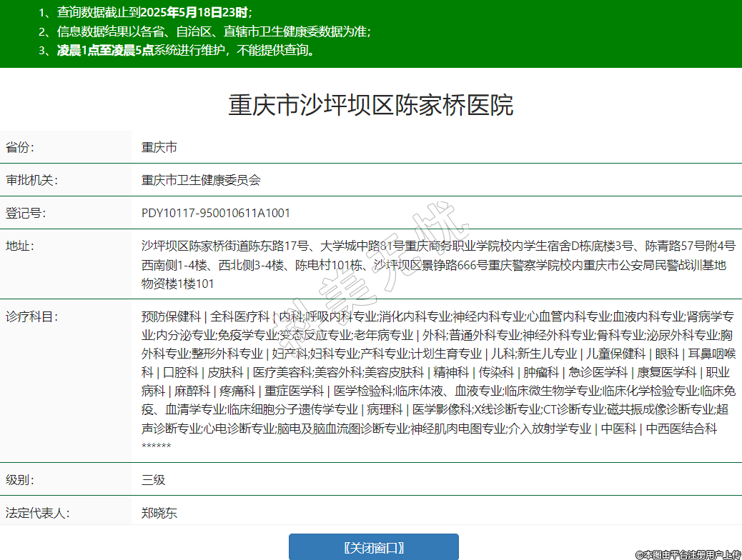Screen dimensions: 742x560
Task: Click the notice about 卫生健康委 data source
Action: [204, 31]
